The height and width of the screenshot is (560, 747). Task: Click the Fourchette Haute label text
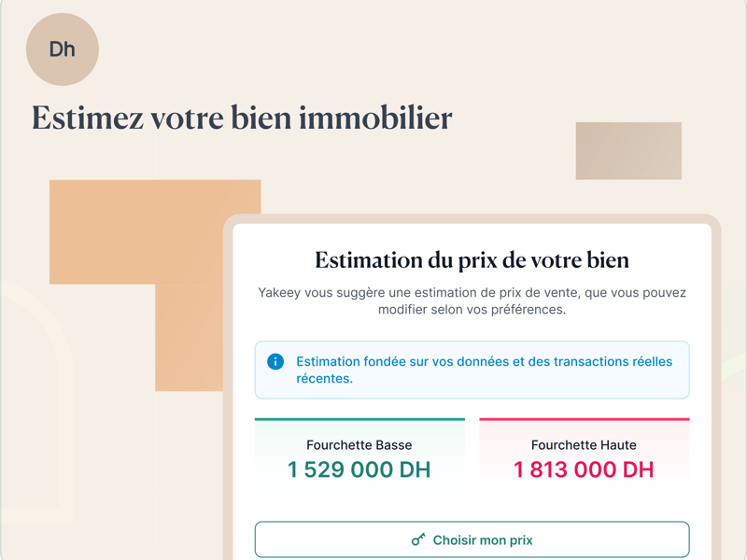(x=584, y=445)
